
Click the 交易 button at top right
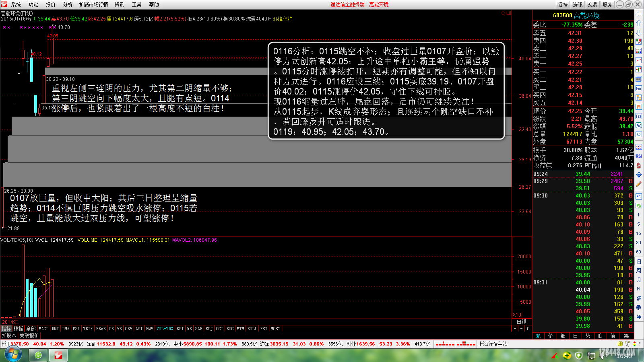(x=592, y=4)
